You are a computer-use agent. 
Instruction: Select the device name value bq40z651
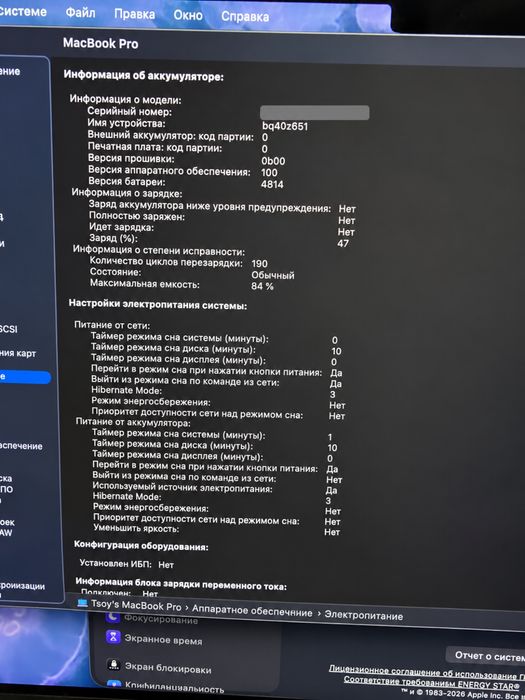pos(285,126)
